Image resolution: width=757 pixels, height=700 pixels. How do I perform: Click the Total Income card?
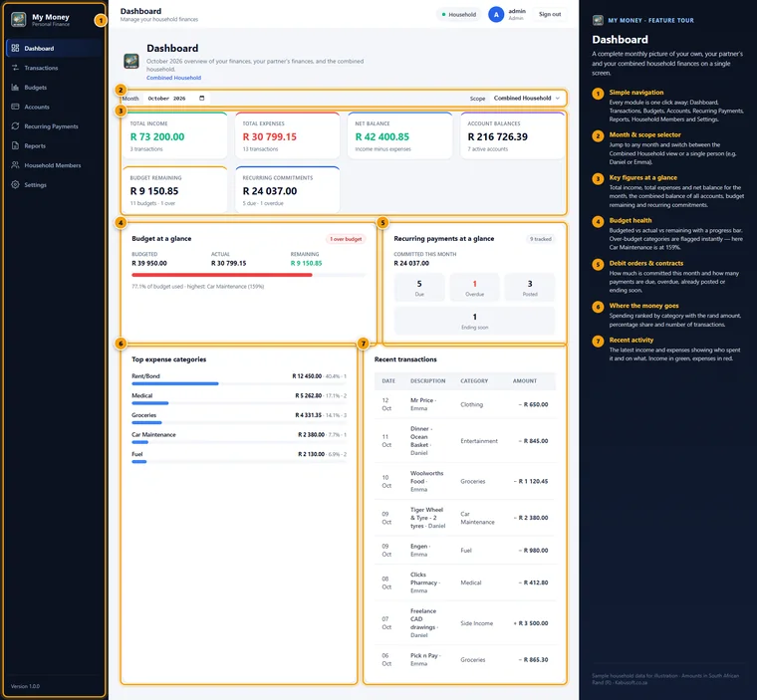point(174,135)
